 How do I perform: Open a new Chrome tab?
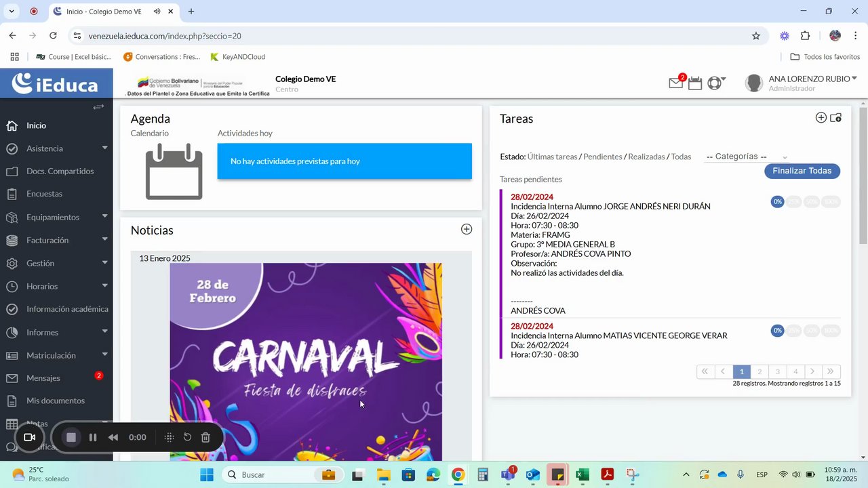point(191,12)
